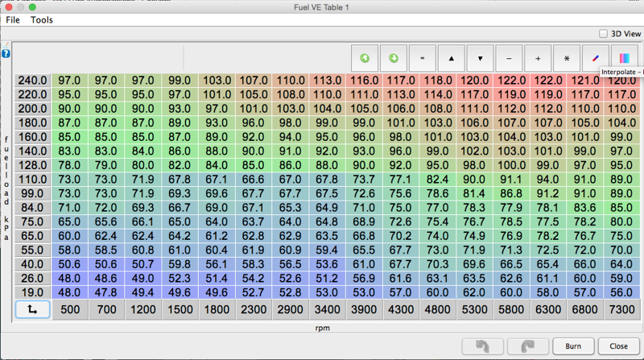This screenshot has width=644, height=360.
Task: Select the 240.0 kPa, 500 rpm cell
Action: tap(69, 81)
